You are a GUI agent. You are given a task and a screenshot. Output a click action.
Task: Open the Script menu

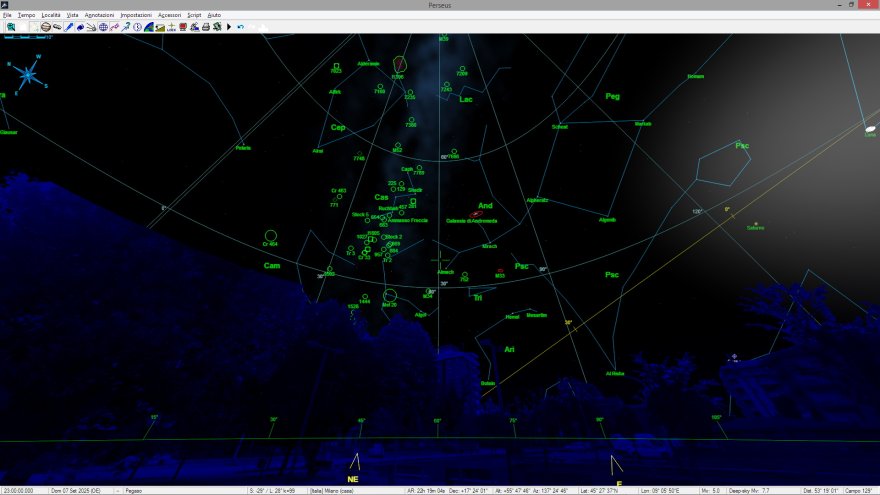tap(194, 16)
